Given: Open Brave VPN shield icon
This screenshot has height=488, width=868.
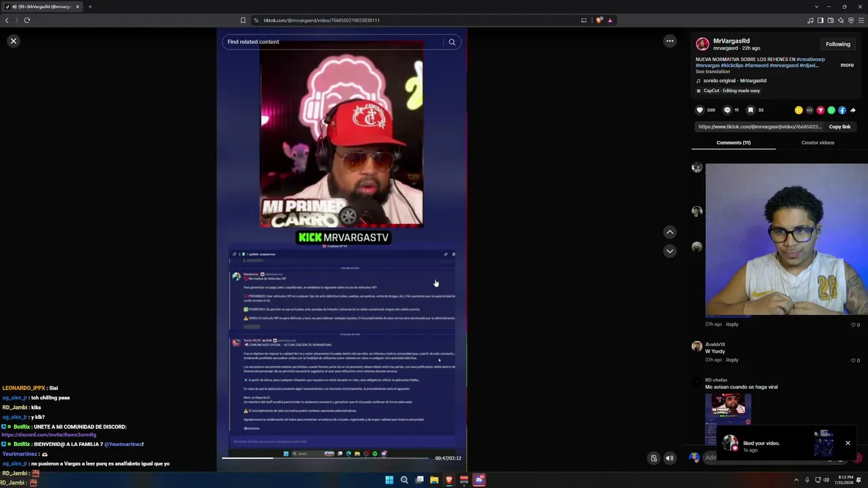Looking at the screenshot, I should pyautogui.click(x=850, y=20).
